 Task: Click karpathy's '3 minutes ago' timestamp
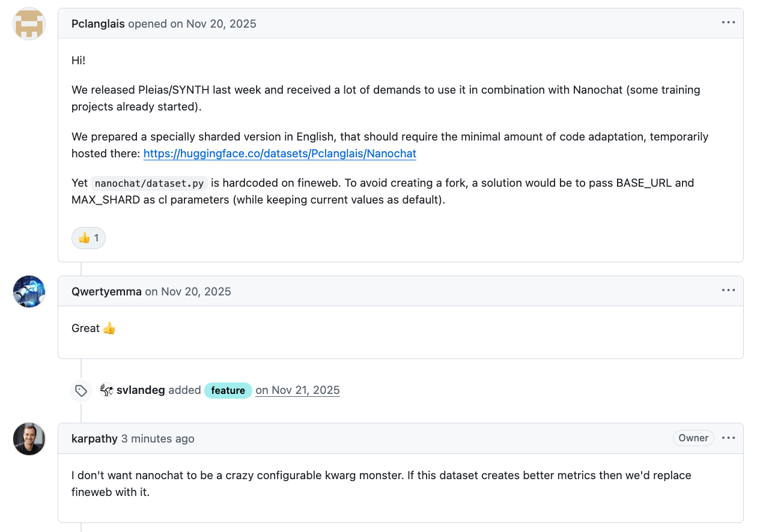coord(158,439)
